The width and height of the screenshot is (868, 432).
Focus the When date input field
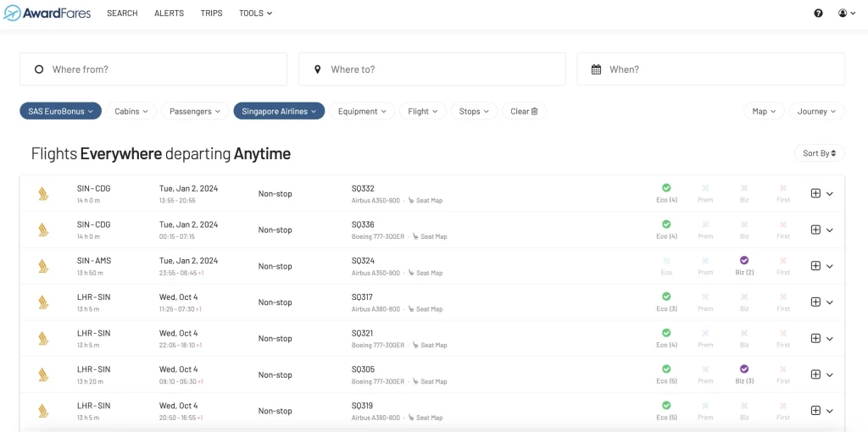coord(711,69)
